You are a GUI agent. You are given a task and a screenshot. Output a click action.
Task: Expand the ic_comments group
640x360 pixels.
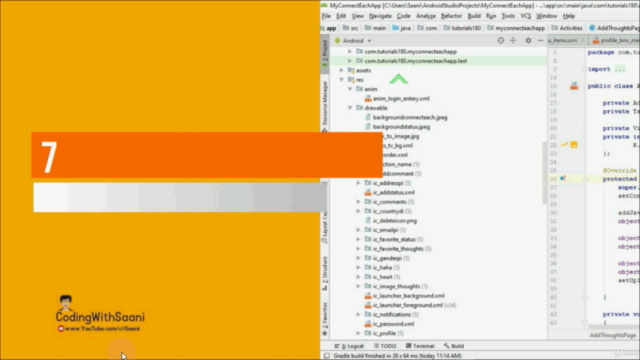click(x=358, y=202)
